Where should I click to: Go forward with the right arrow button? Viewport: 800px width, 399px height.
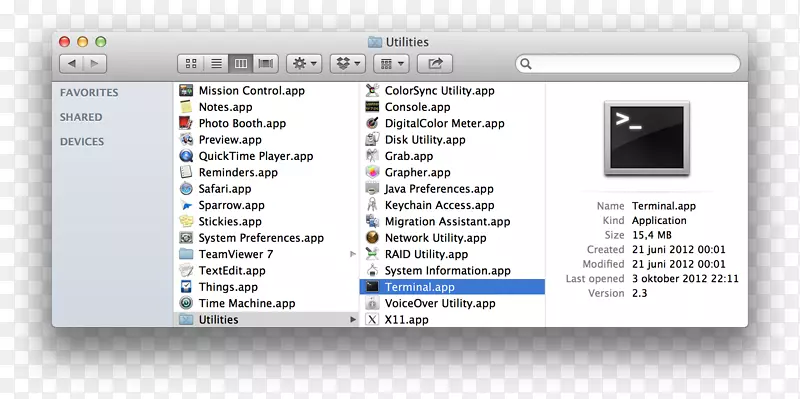point(95,64)
